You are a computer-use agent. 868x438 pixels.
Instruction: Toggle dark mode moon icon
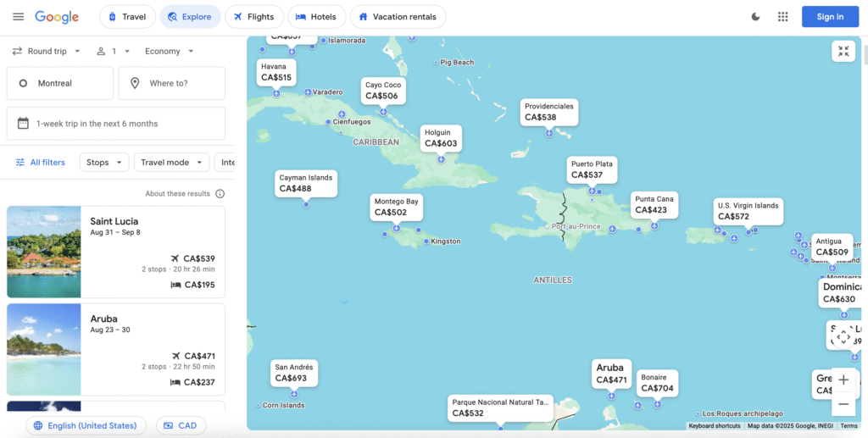(756, 17)
